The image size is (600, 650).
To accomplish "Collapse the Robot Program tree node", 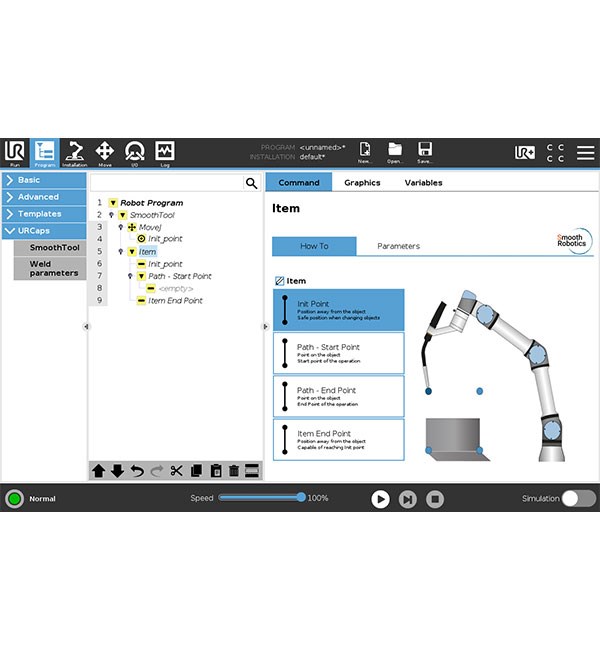I will [x=113, y=203].
